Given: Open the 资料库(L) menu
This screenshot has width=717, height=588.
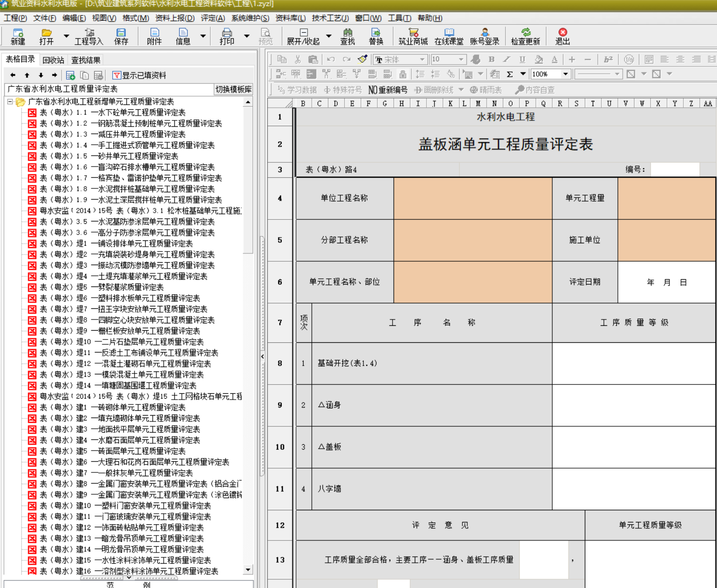Looking at the screenshot, I should [x=290, y=18].
